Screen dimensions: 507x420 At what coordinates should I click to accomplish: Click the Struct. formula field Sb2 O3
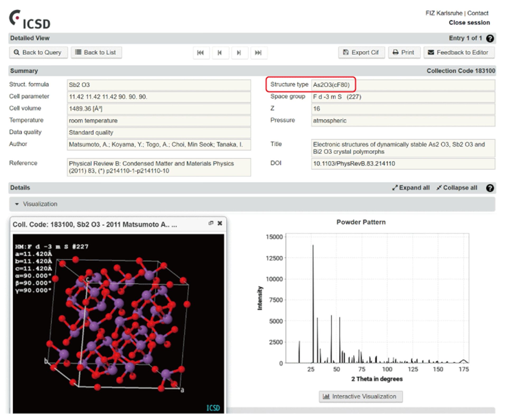[159, 85]
